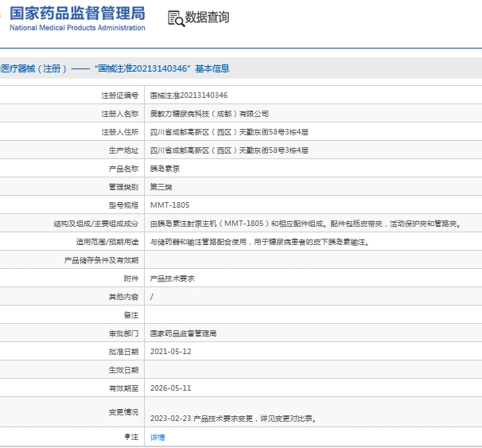Open the 国家药品监督管理局 logo header

coord(77,18)
